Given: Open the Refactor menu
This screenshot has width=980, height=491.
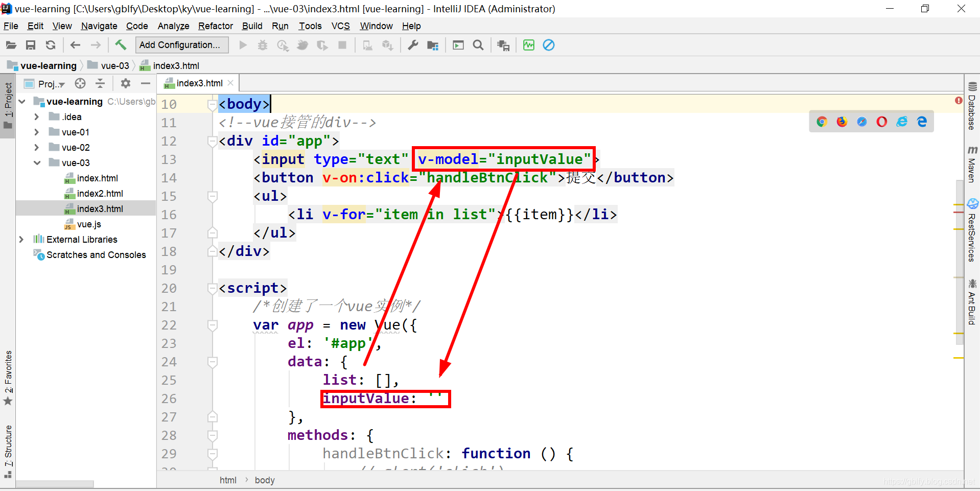Looking at the screenshot, I should (x=216, y=26).
